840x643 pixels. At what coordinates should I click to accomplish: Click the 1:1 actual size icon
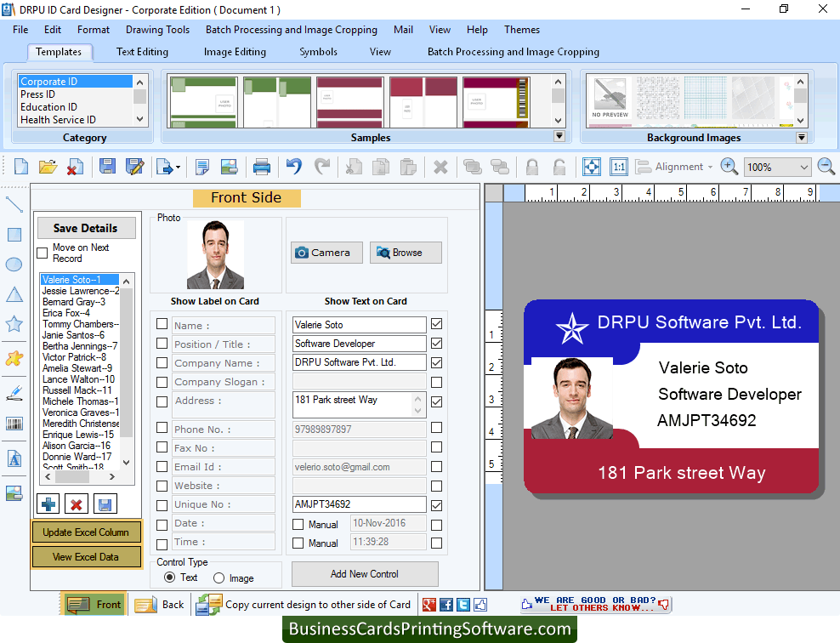point(619,167)
